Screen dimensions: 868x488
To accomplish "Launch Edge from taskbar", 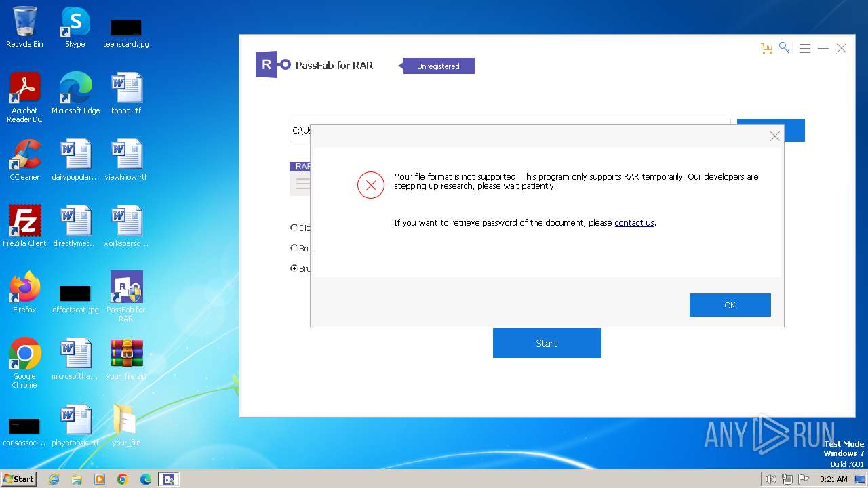I will click(146, 479).
